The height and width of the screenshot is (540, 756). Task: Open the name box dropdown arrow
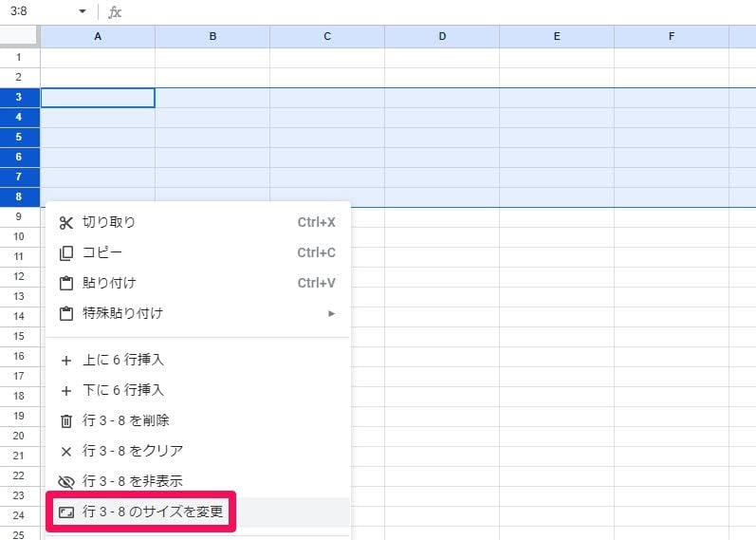(83, 11)
